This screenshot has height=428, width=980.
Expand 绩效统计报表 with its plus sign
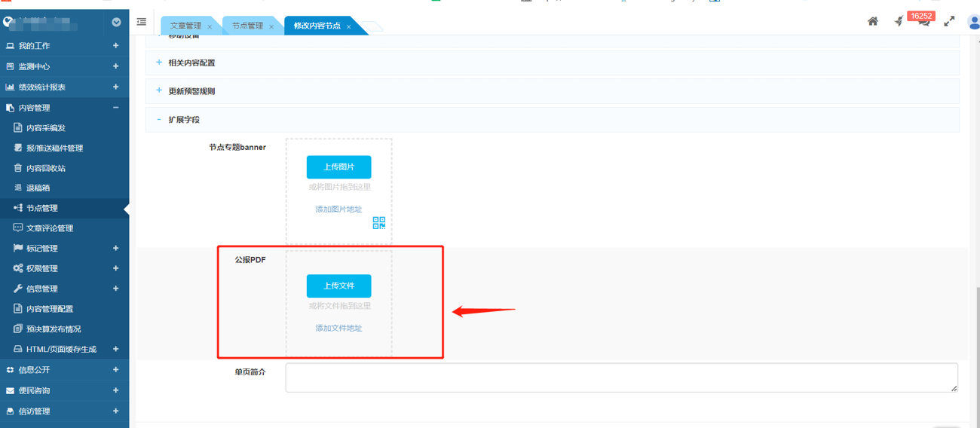pos(115,87)
